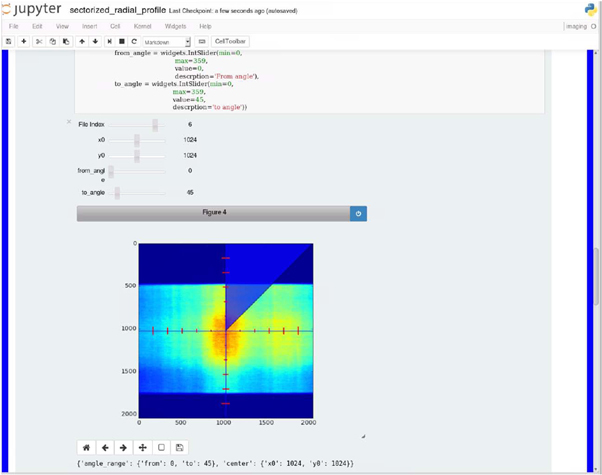
Task: Click the Figure 4 title bar
Action: (x=213, y=214)
